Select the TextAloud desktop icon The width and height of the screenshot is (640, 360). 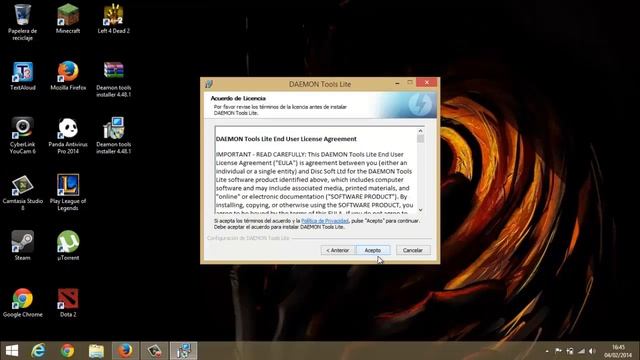coord(22,76)
